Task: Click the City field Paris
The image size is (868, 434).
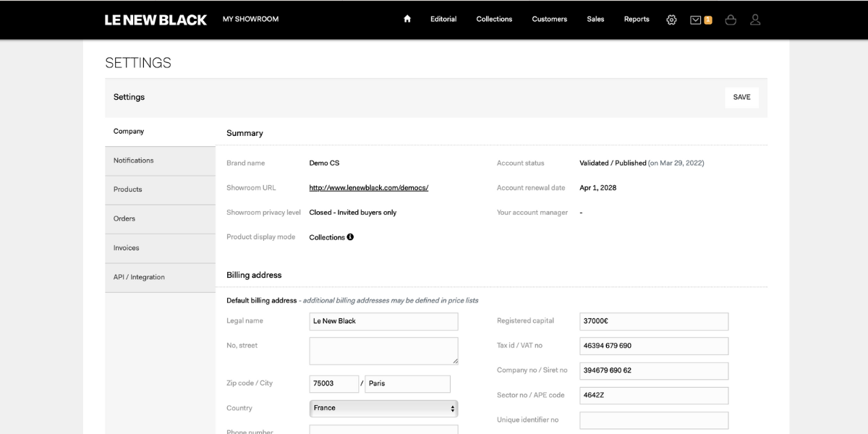Action: [407, 384]
